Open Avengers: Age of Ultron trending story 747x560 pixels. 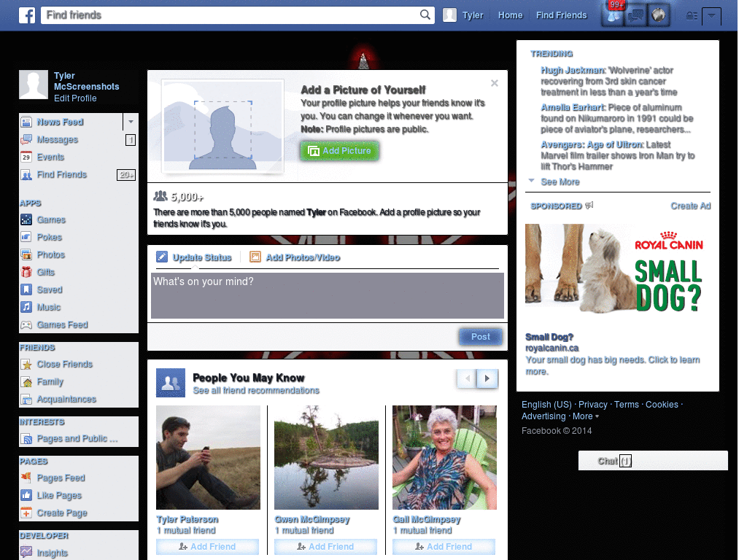pyautogui.click(x=592, y=144)
